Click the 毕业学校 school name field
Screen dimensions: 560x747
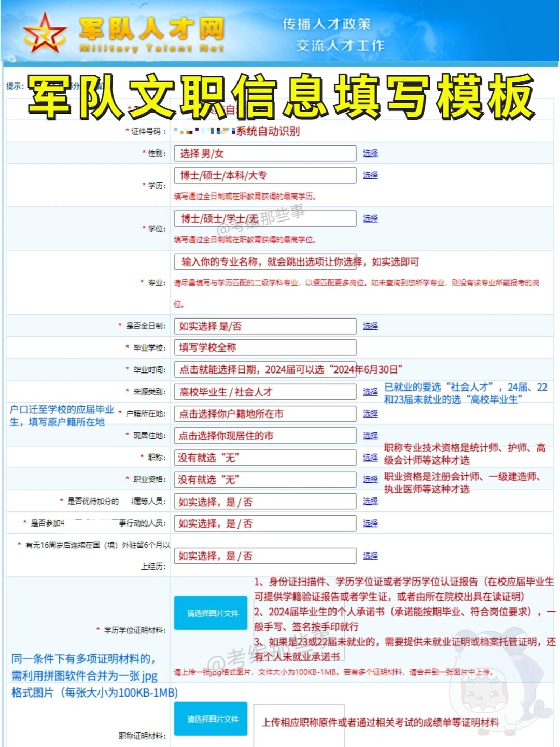pos(264,348)
